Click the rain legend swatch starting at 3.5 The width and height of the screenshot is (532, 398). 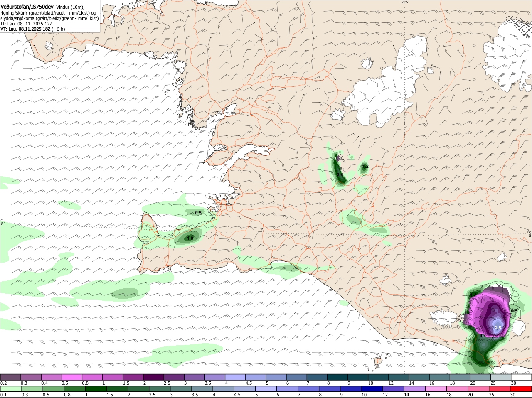coord(202,389)
